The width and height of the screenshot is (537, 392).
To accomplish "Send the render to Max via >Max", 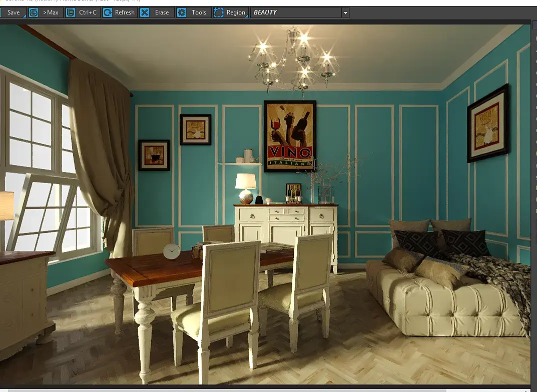I will coord(46,12).
